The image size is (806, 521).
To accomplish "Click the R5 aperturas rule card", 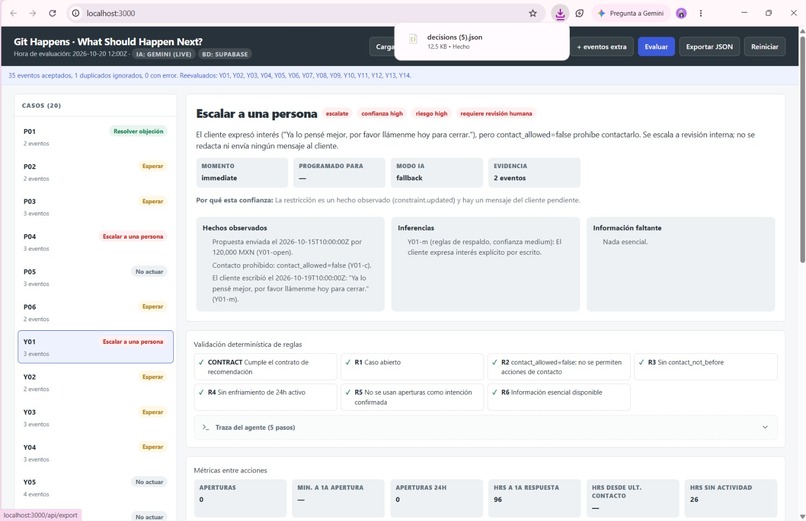I will [412, 397].
